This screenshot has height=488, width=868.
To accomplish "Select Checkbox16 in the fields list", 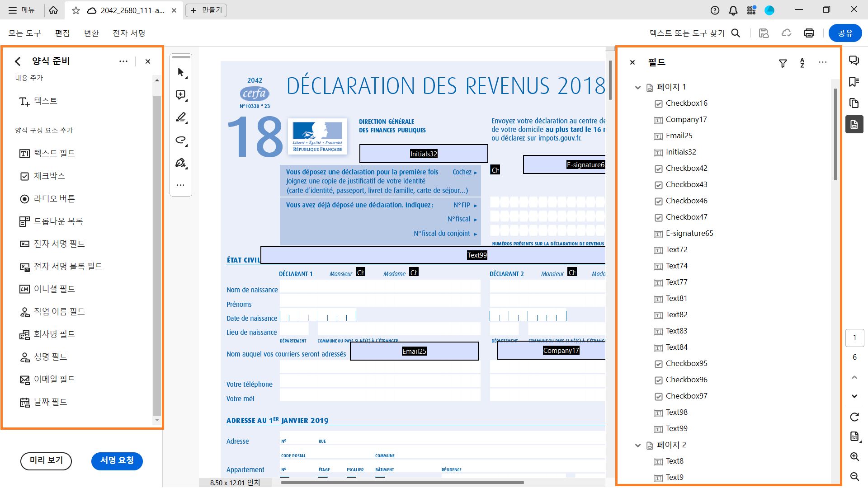I will coord(686,103).
